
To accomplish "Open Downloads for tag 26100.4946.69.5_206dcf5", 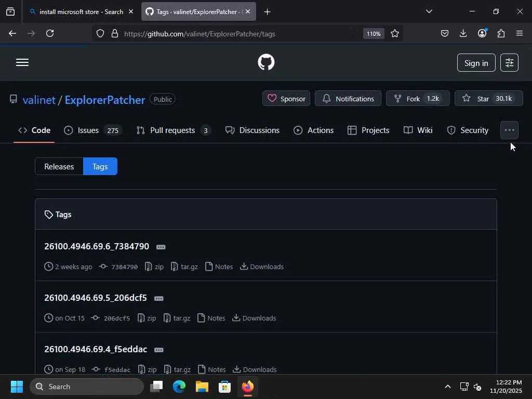I will tap(254, 318).
